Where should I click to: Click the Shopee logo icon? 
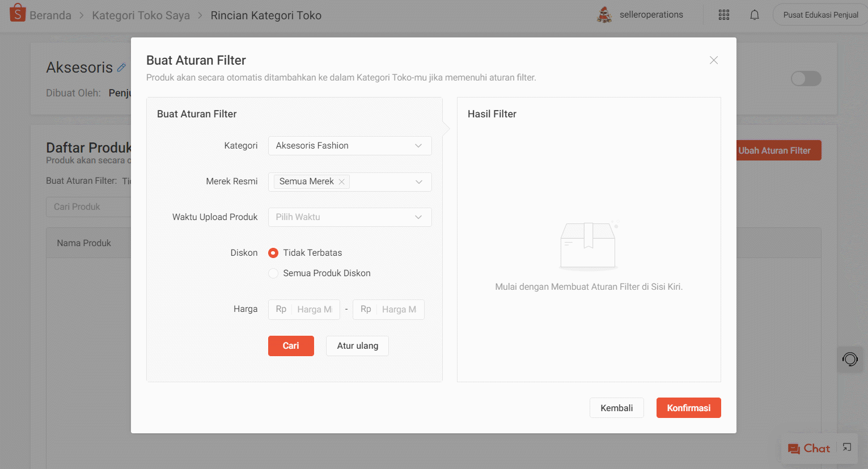(x=18, y=13)
